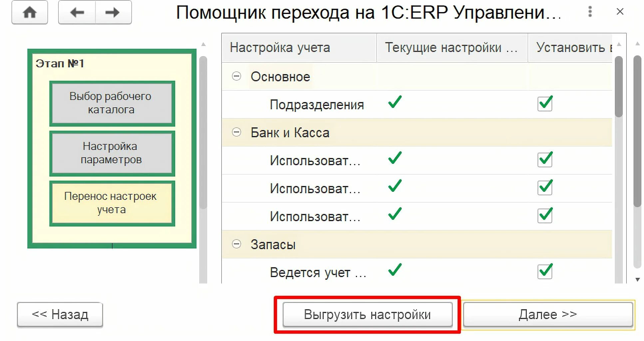Image resolution: width=644 pixels, height=341 pixels.
Task: Open the Выбор рабочего каталога step
Action: point(112,104)
